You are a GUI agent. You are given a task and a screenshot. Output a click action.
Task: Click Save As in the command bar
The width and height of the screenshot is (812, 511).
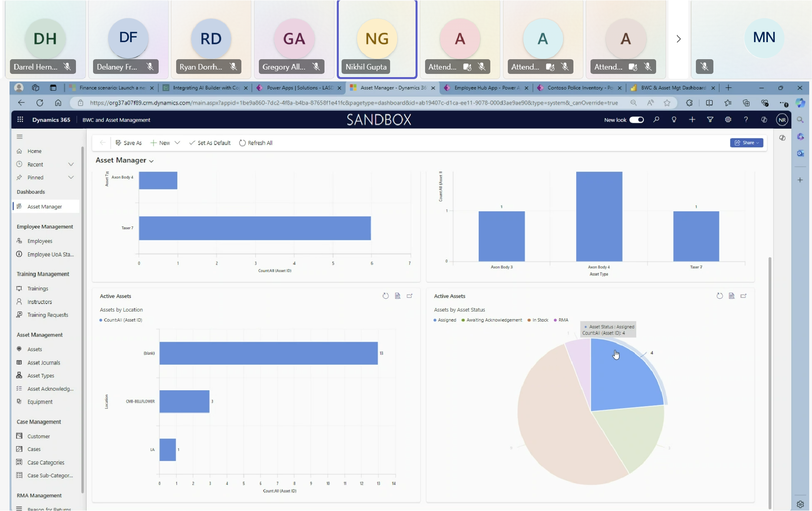[128, 143]
